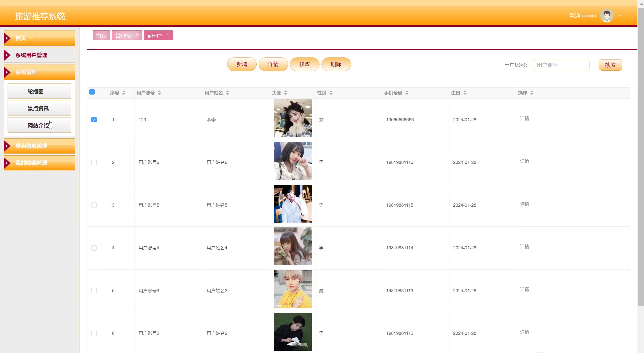Close the 管理员 tab with X
Screen dimensions: 644x353
(137, 35)
